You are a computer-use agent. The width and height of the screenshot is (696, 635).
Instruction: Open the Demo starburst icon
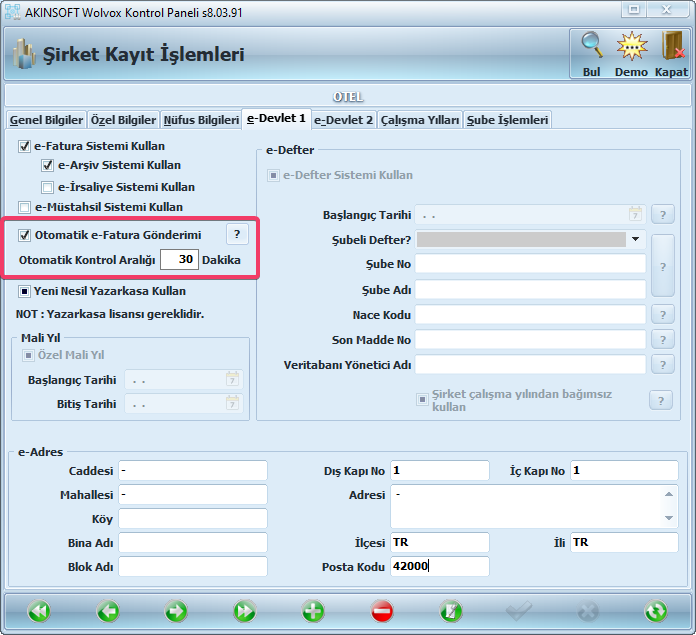pos(632,46)
